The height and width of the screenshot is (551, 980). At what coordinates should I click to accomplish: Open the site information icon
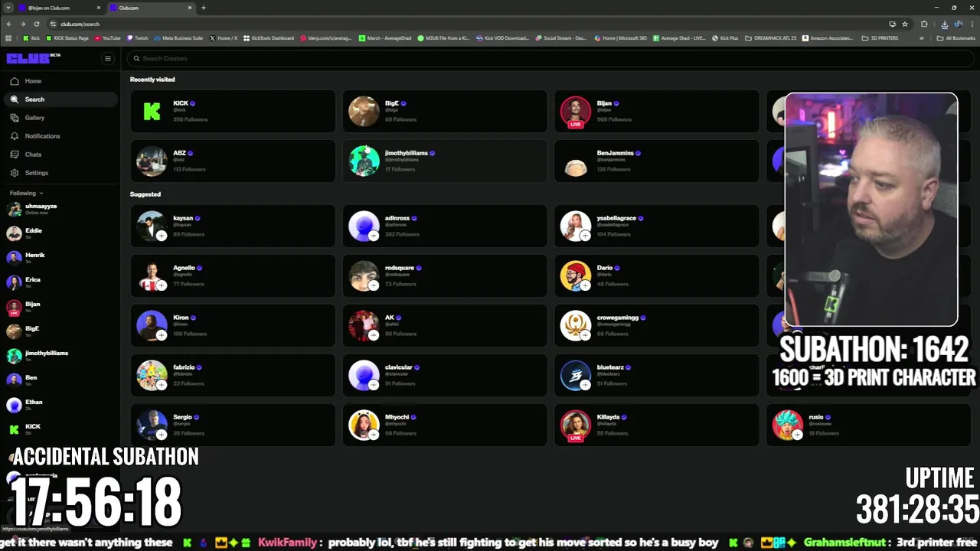[x=53, y=24]
